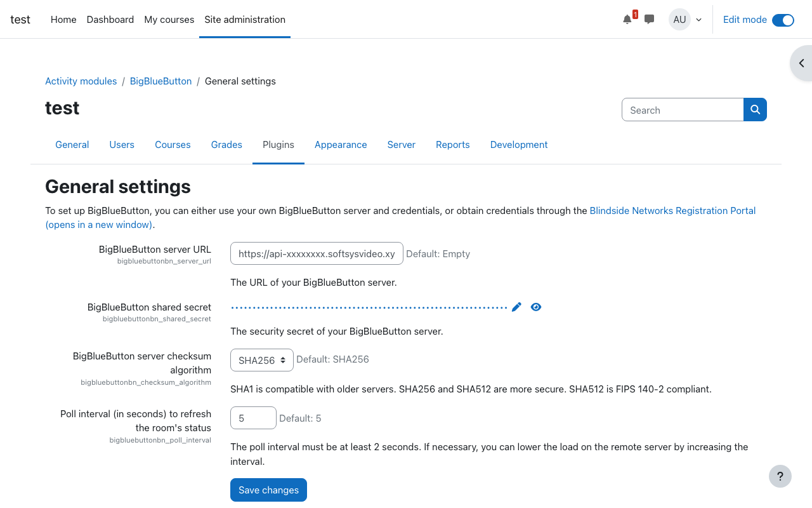Open the Home navigation item

pos(63,20)
